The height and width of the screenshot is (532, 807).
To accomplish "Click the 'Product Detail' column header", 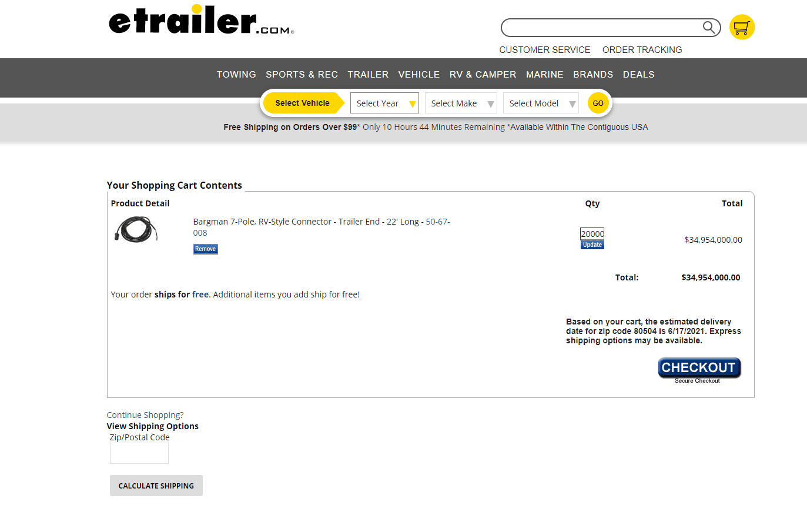I will click(x=140, y=203).
